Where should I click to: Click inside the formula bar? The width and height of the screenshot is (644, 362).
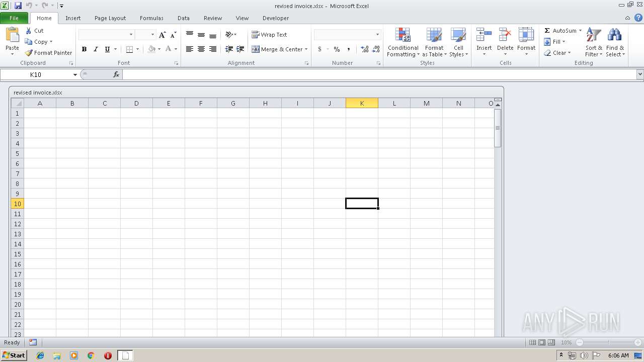[379, 74]
